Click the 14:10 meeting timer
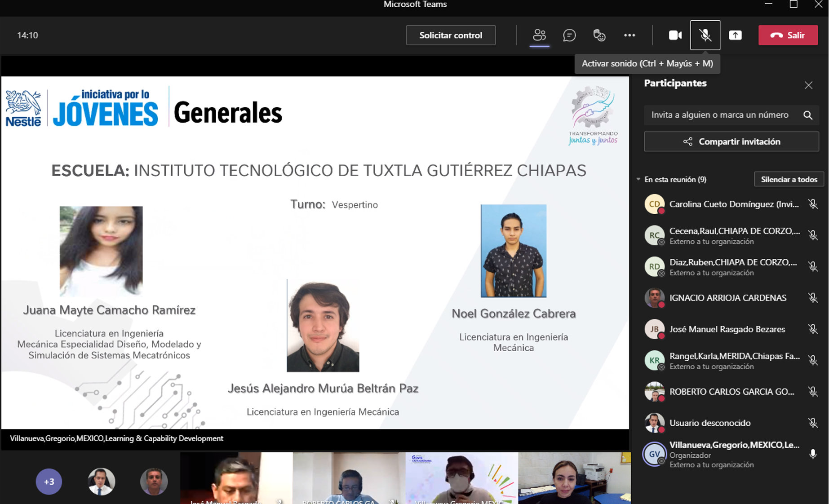The image size is (829, 504). [27, 35]
